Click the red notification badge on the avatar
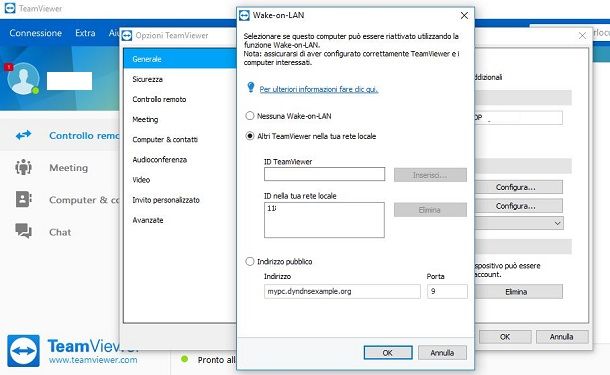This screenshot has width=610, height=375. pos(9,67)
